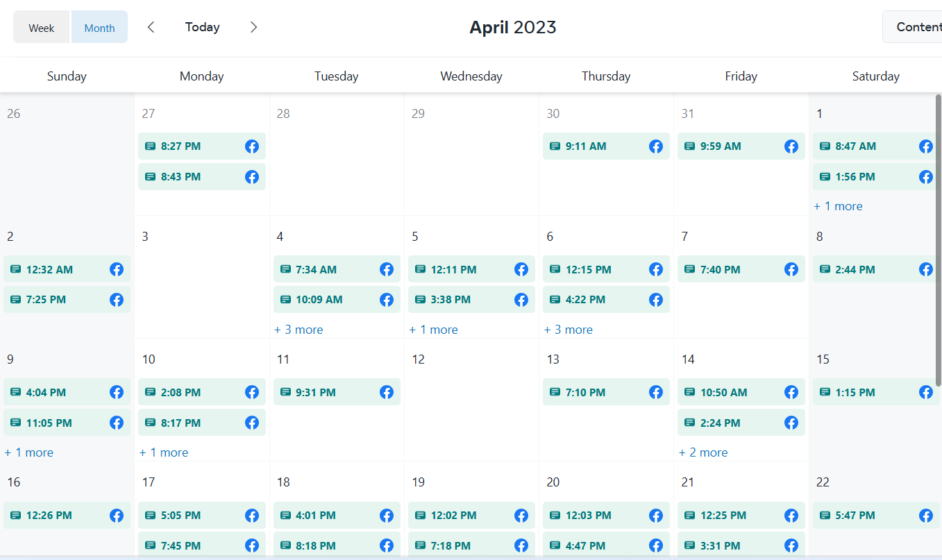Click post icon on 12:32 AM entry
The width and height of the screenshot is (942, 560).
tap(15, 269)
